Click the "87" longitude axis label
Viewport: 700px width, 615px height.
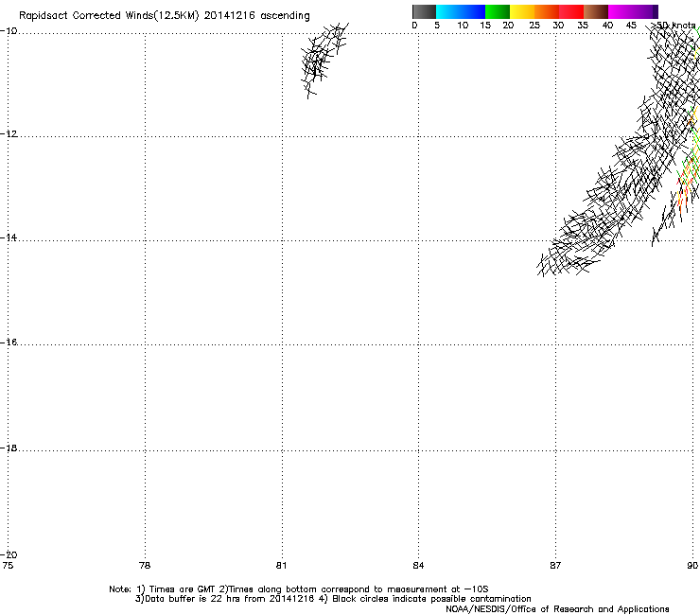[555, 566]
